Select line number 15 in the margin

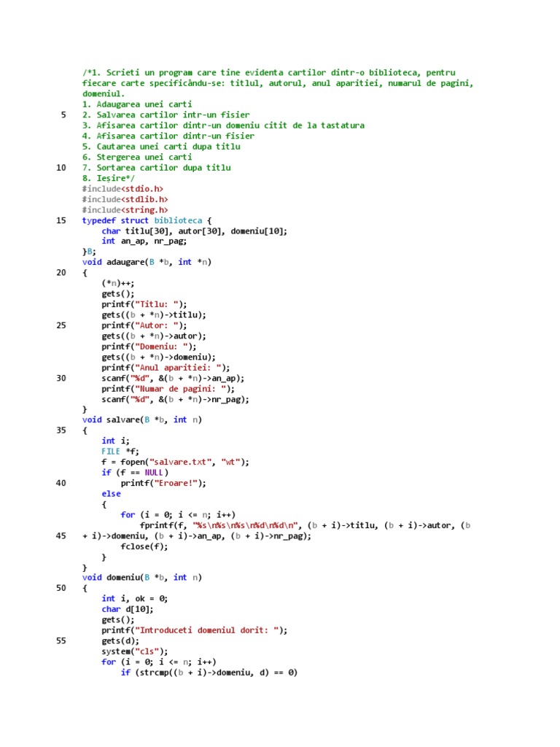61,220
